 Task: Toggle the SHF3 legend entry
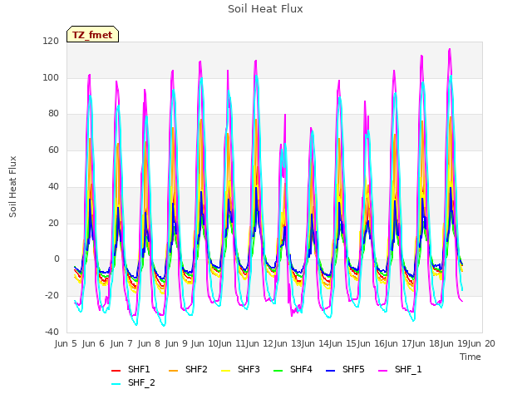click(240, 369)
